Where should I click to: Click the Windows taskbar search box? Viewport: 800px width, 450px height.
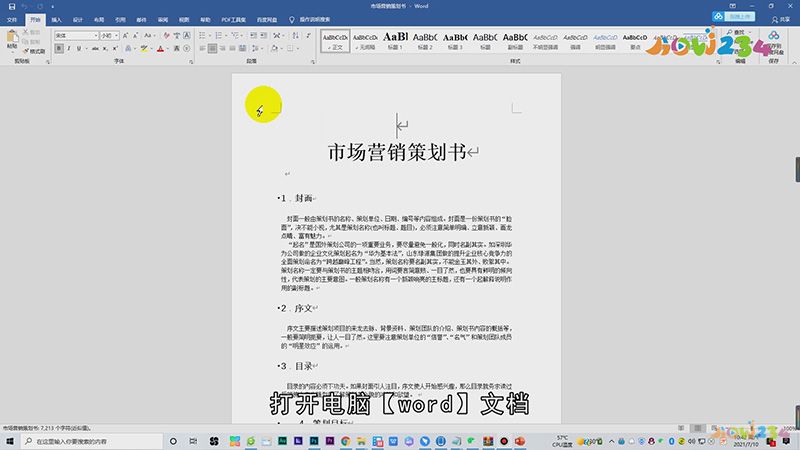(x=93, y=441)
